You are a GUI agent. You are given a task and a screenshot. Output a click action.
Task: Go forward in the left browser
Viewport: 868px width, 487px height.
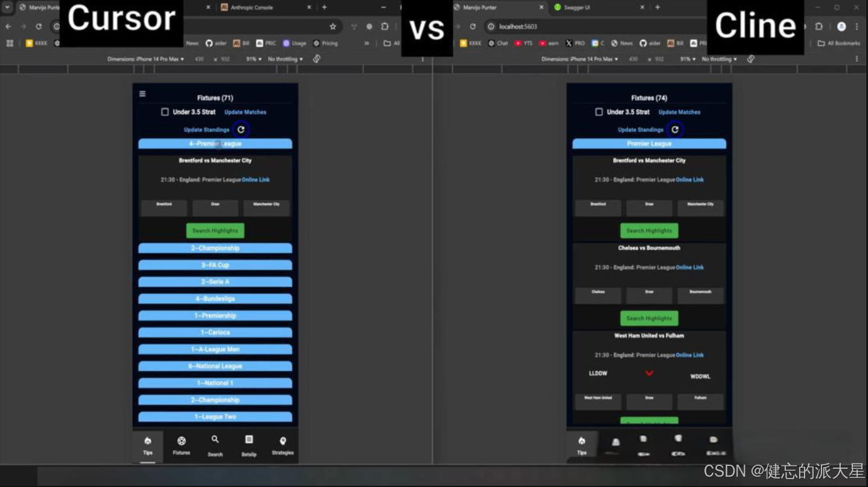[23, 27]
